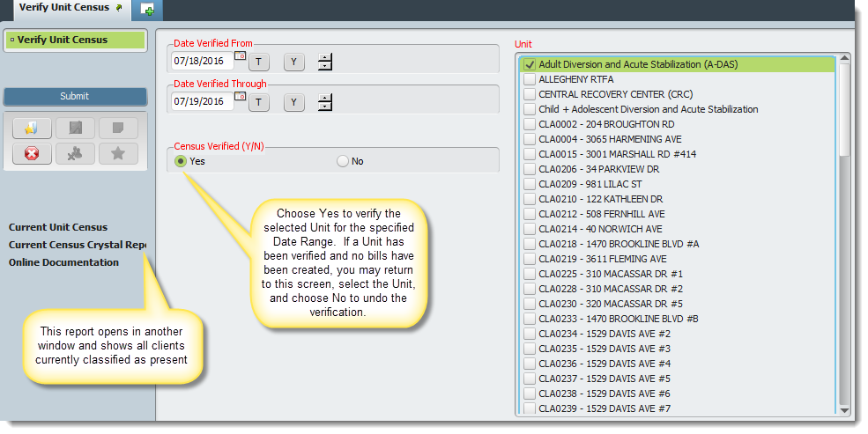
Task: Check CLA0238 - 1529 DAVIS AVE #6
Action: pos(530,394)
